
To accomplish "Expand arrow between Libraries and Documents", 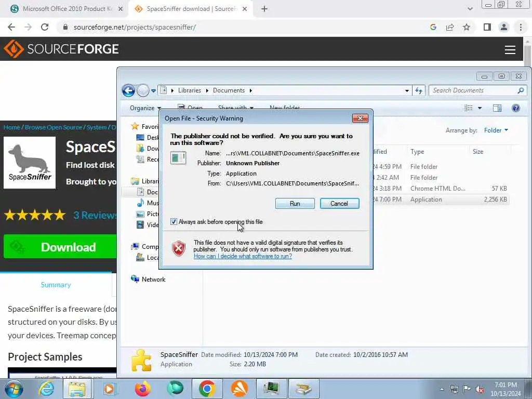I will 207,90.
